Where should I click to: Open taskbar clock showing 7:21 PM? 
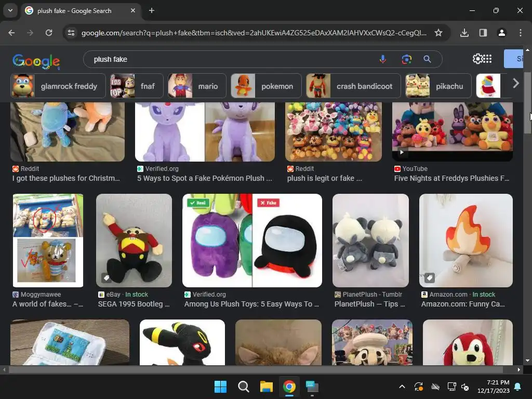coord(494,387)
